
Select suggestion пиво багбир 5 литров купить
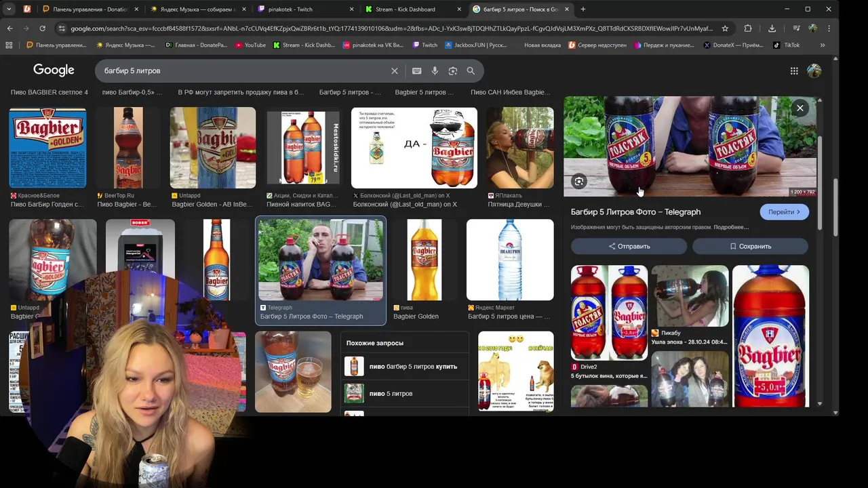[x=404, y=367]
